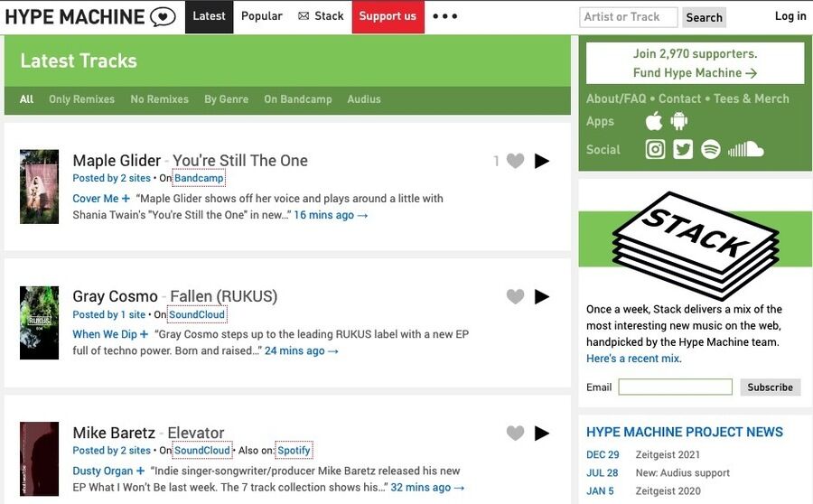Click the Support us button
The height and width of the screenshot is (504, 813).
coord(388,16)
